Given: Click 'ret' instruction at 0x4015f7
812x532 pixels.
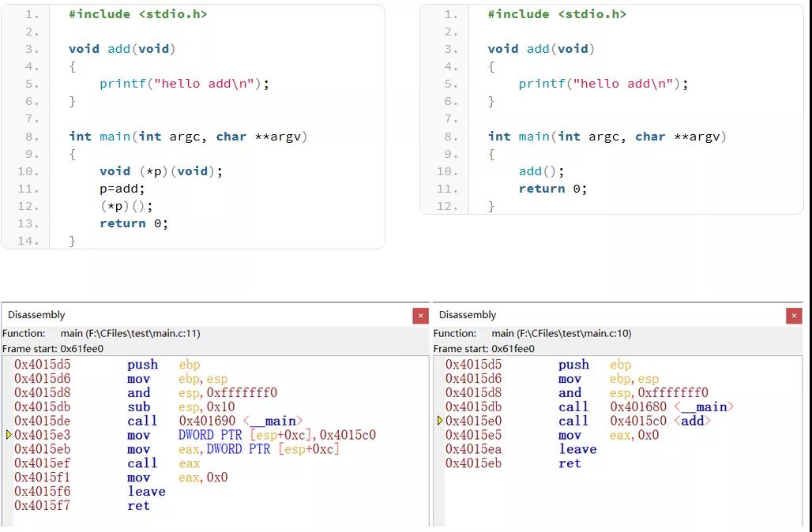Looking at the screenshot, I should [x=138, y=506].
